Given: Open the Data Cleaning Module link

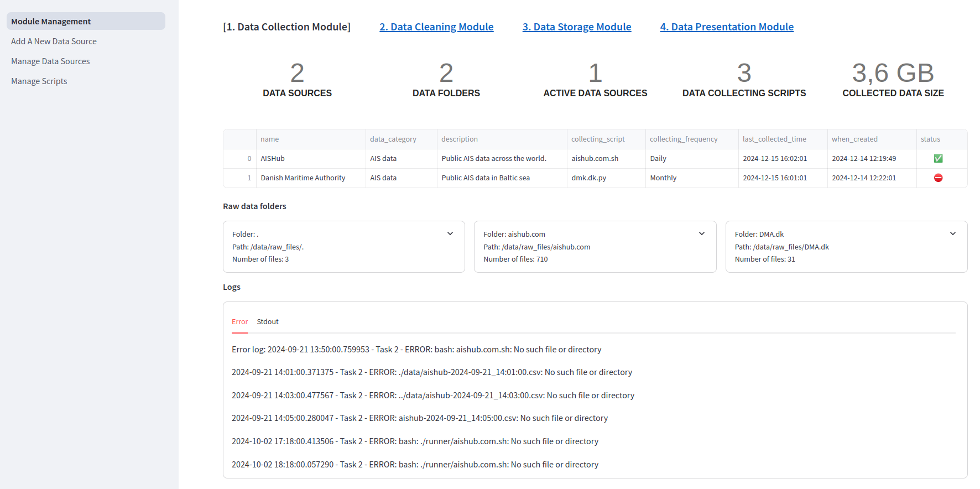Looking at the screenshot, I should coord(436,27).
